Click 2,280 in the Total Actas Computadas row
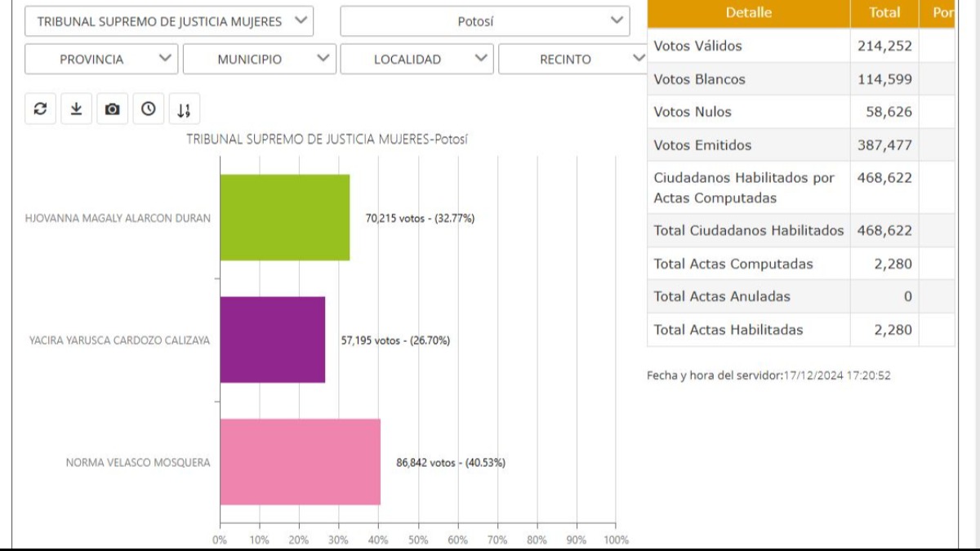Screen dimensions: 980x551 pos(893,264)
